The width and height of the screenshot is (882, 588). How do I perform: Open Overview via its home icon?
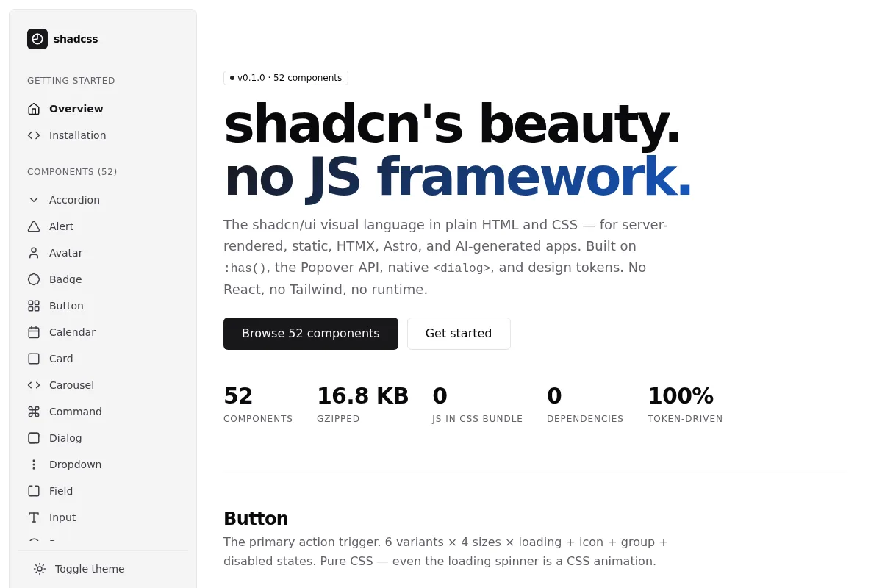(34, 109)
